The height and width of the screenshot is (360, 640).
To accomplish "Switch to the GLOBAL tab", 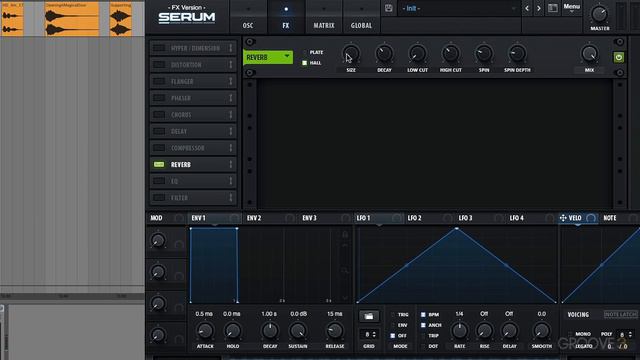I will click(x=361, y=17).
